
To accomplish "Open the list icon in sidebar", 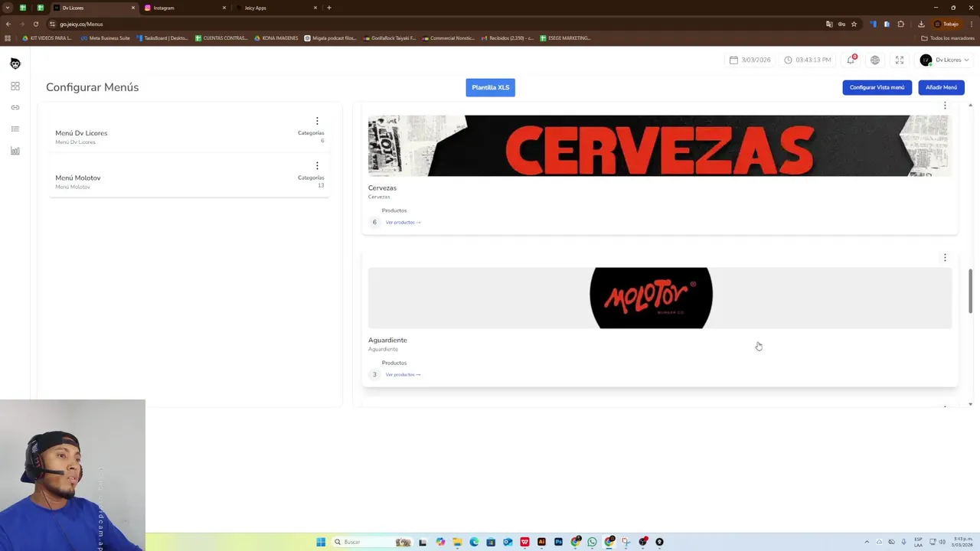I will (15, 129).
